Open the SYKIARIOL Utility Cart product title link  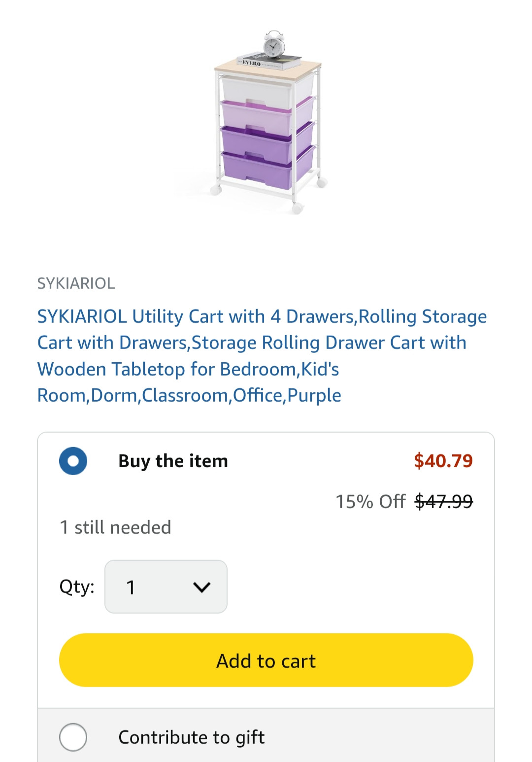262,355
